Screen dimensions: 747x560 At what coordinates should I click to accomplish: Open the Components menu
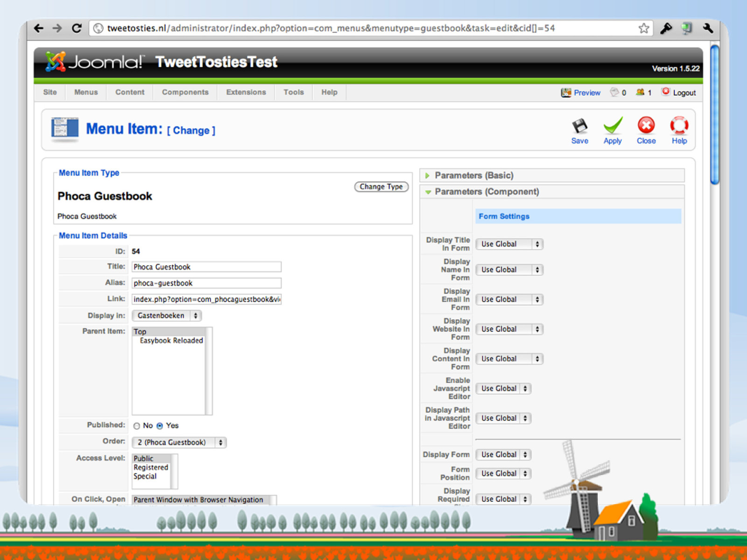coord(185,92)
